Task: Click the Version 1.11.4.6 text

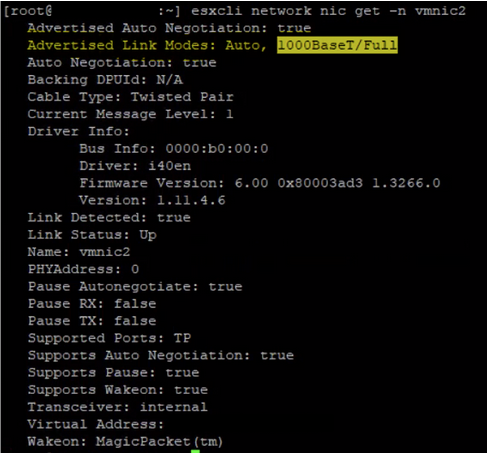Action: coord(152,200)
